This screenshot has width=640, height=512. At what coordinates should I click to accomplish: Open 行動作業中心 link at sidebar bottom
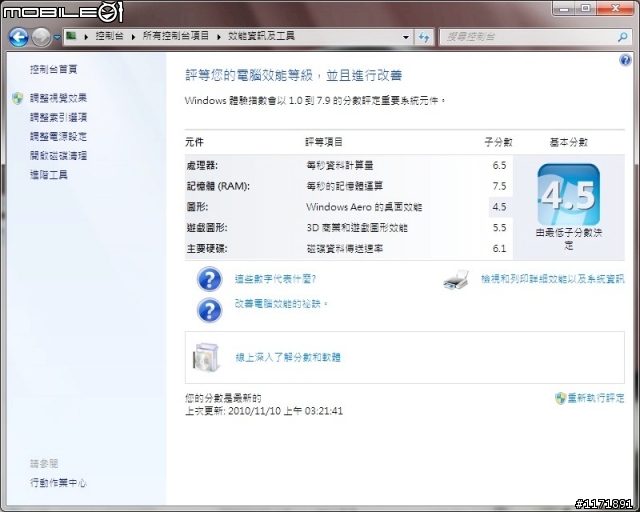pos(58,483)
